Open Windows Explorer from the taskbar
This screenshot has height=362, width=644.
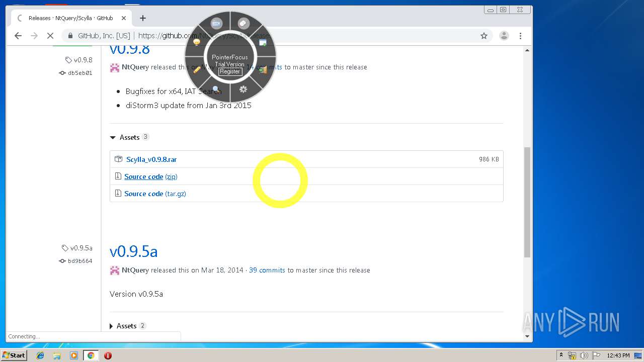click(x=57, y=355)
